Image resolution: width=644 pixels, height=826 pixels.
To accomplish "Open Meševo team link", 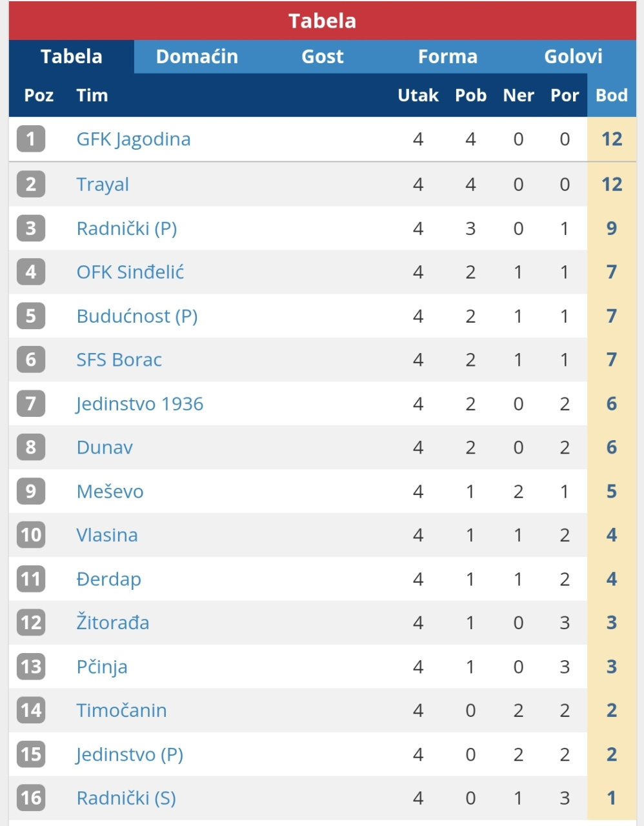I will (x=110, y=492).
